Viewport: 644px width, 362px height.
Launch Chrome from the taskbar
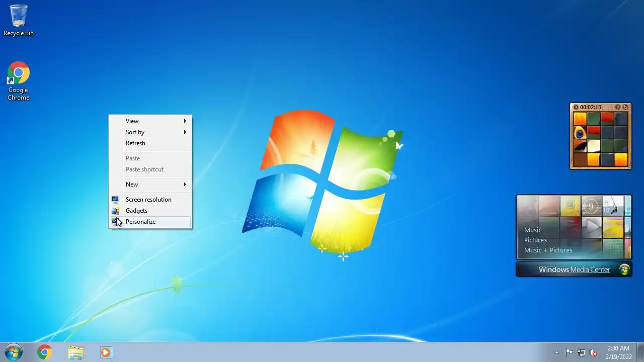point(45,352)
